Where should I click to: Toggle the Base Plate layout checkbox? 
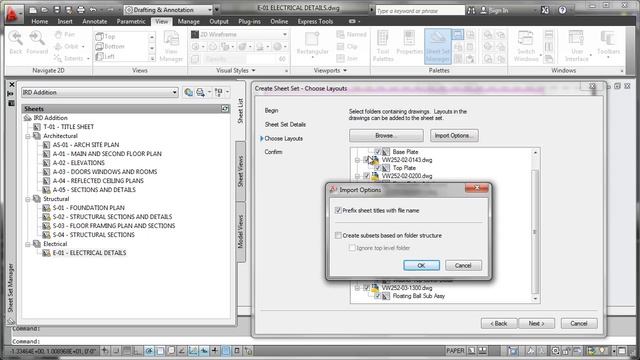pyautogui.click(x=377, y=152)
